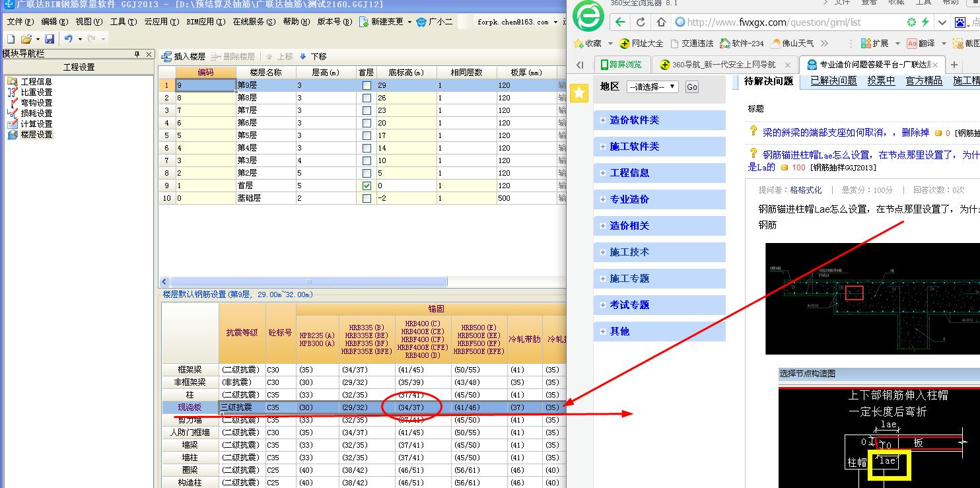
Task: Click the New file icon in GGJ2013
Action: [x=11, y=40]
